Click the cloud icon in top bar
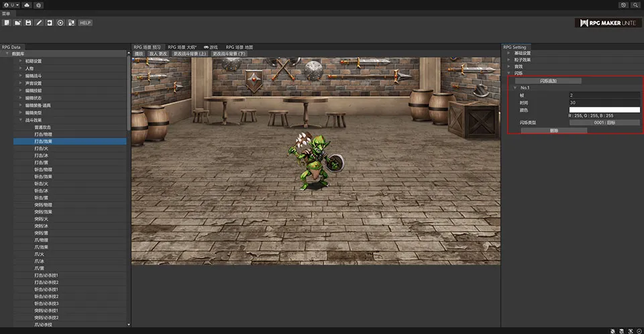Screen dimensions: 644x334 pos(26,5)
